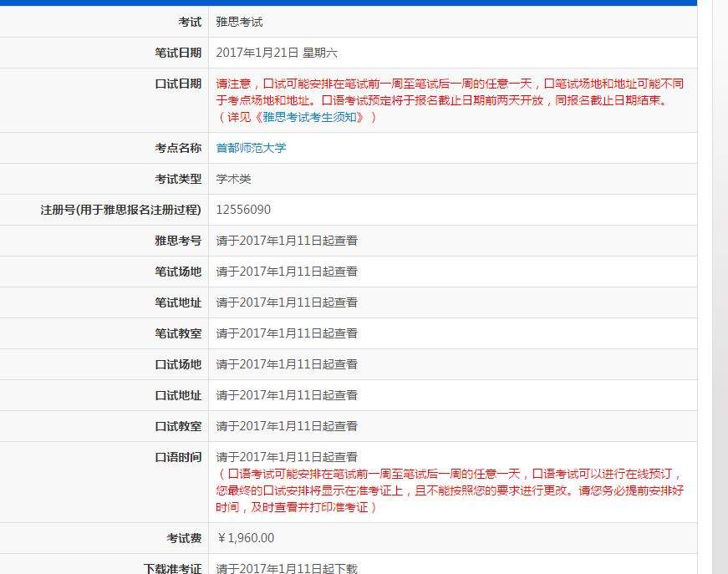Click the 口试教室 row label
728x574 pixels.
pyautogui.click(x=178, y=426)
